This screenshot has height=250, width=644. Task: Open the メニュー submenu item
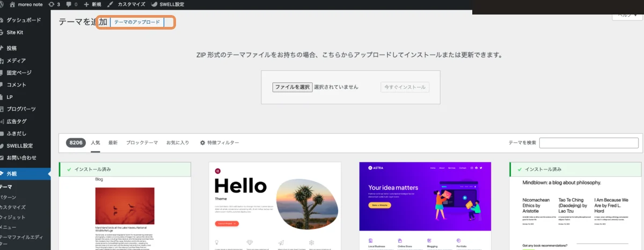(x=9, y=227)
